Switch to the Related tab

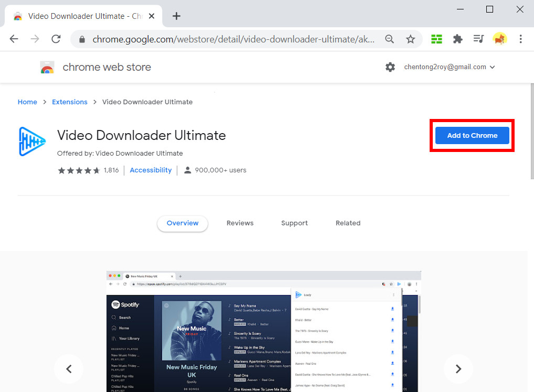348,223
